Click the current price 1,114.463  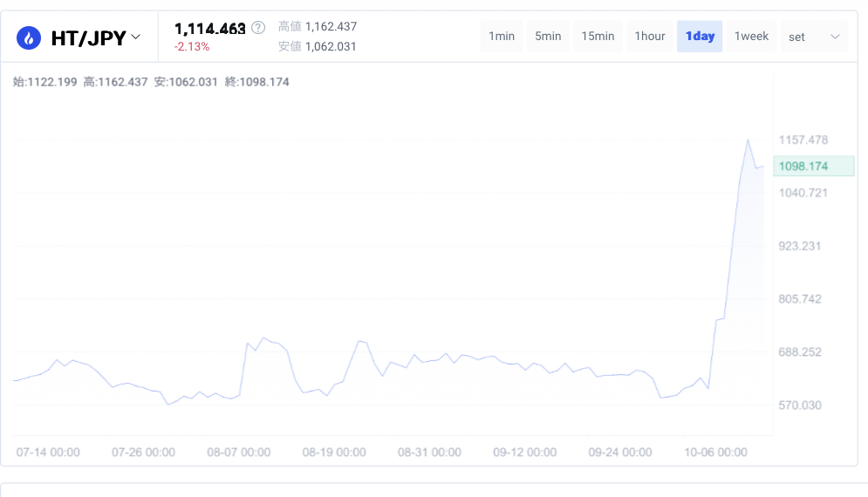[x=210, y=29]
